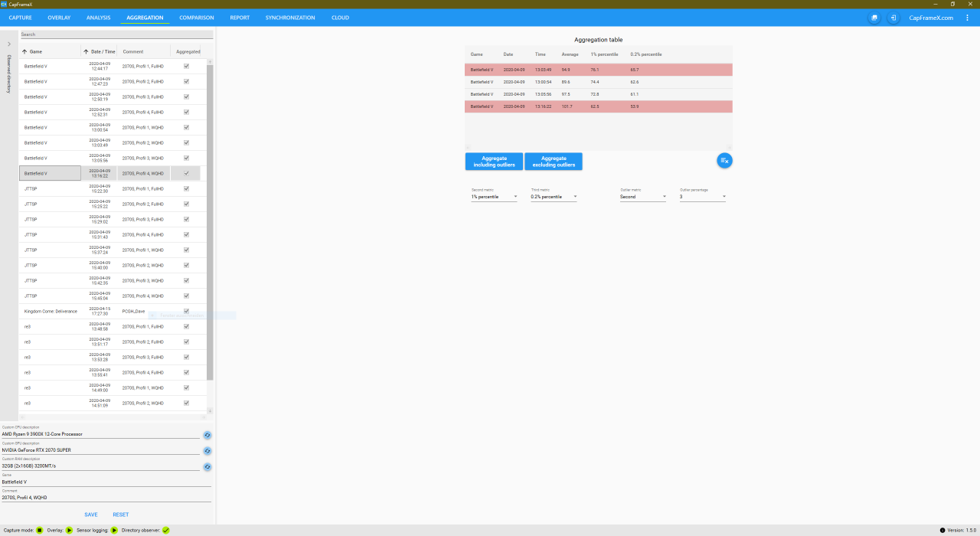Toggle Aggregated for re3 13:48:58 record
This screenshot has width=980, height=536.
click(186, 326)
